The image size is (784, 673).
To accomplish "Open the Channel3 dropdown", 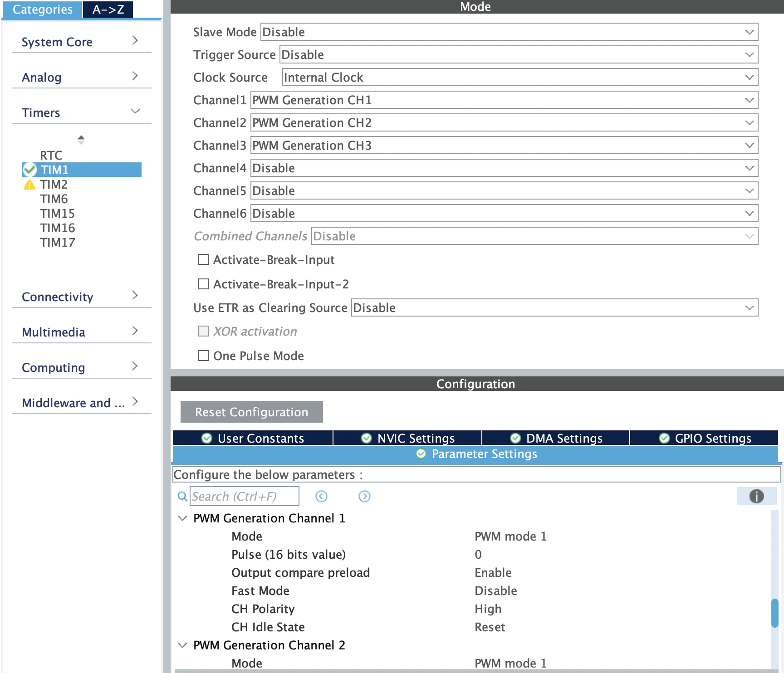I will (x=504, y=145).
